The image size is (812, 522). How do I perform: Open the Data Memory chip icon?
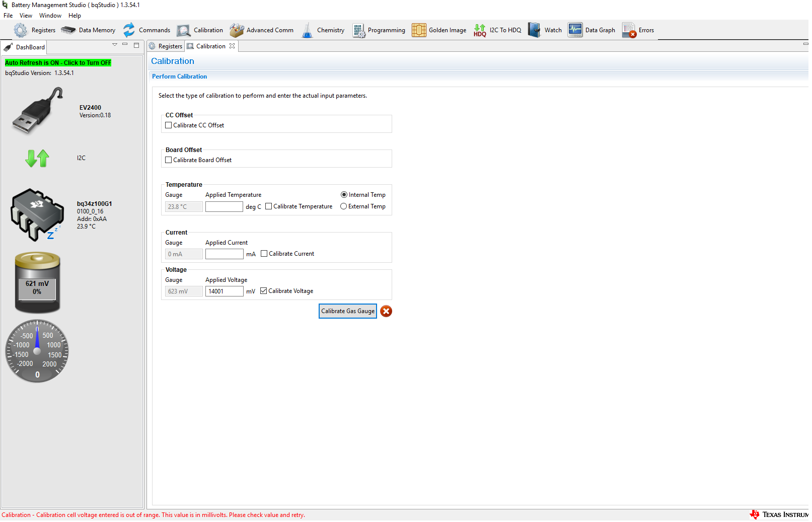[x=68, y=30]
